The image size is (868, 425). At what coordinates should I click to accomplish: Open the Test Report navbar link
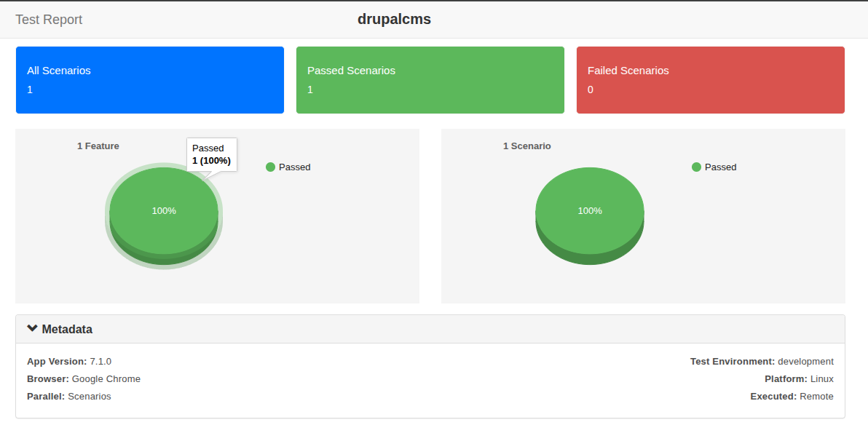(x=49, y=20)
